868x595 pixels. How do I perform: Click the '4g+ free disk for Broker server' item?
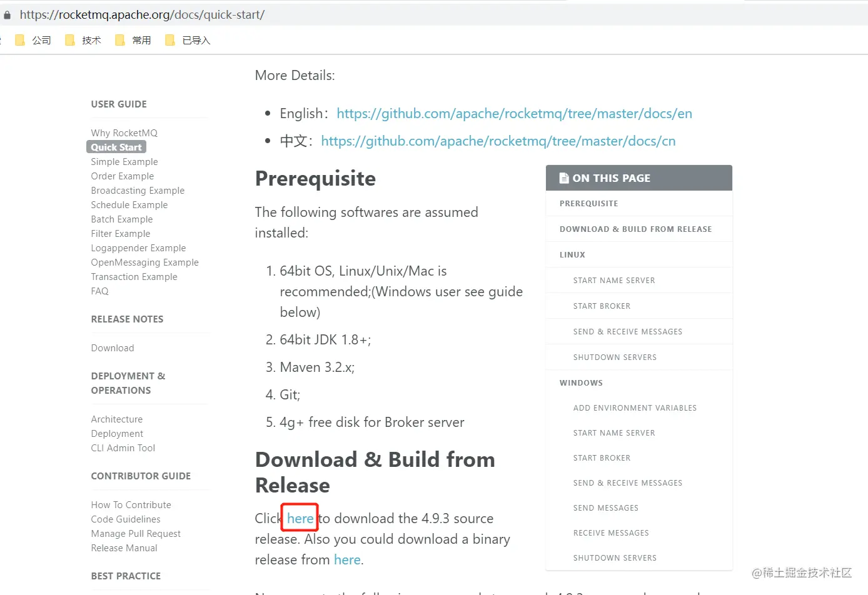[372, 422]
